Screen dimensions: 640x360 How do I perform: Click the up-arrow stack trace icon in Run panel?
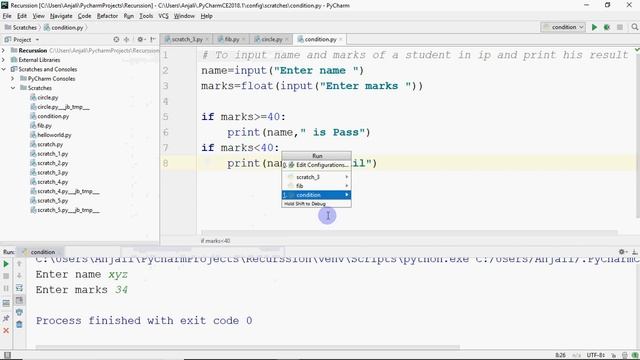[x=19, y=264]
